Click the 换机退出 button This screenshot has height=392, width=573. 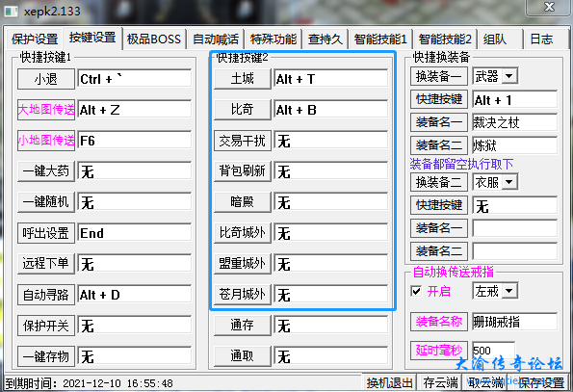click(x=390, y=383)
